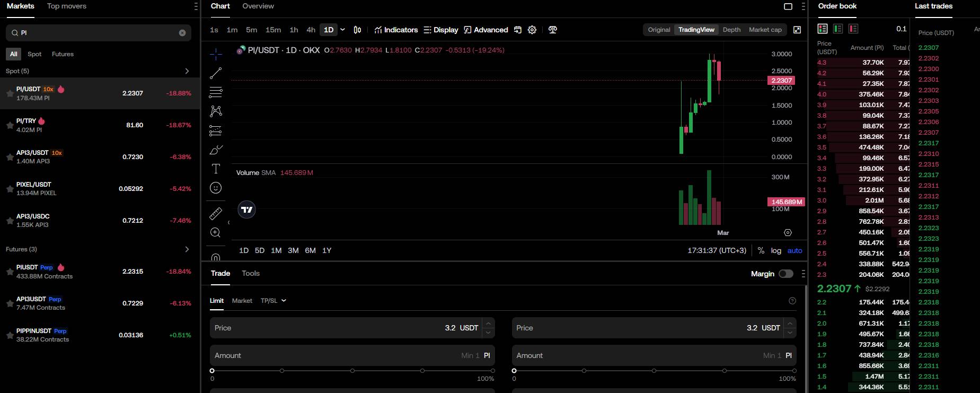Click the right sell amount slider handle
Viewport: 980px width, 393px height.
514,371
